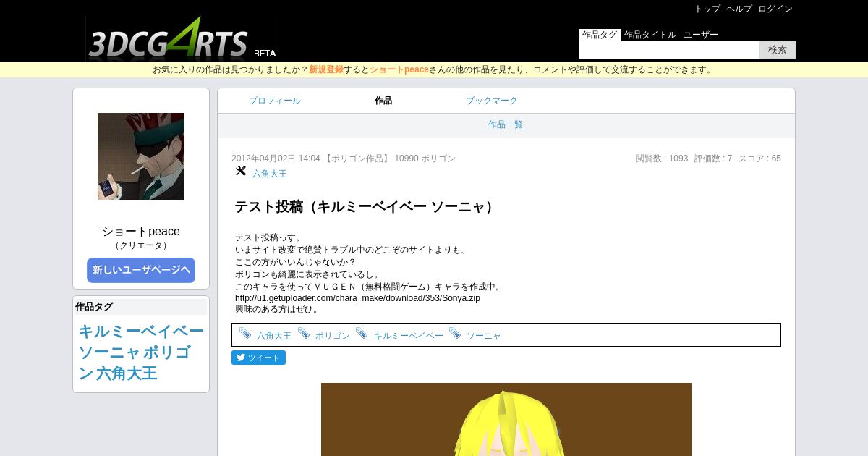
Task: Click the 新しいユーザページへ button
Action: tap(141, 270)
